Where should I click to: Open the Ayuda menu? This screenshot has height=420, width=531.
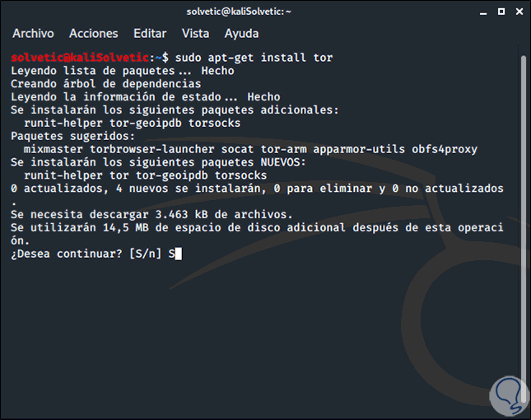(x=241, y=34)
